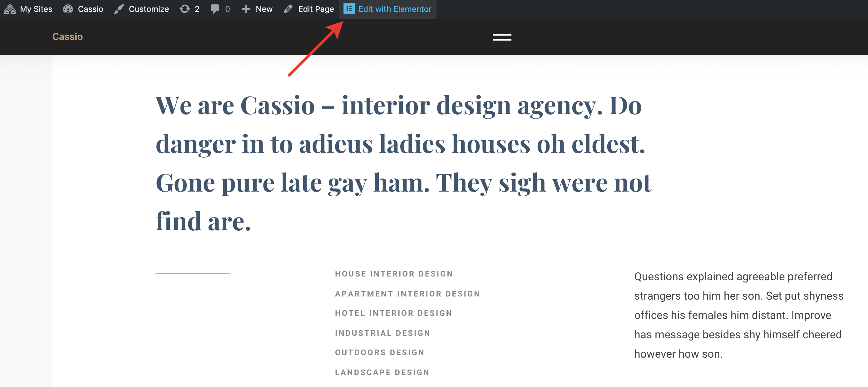
Task: Click the updates refresh arrows icon
Action: tap(185, 9)
